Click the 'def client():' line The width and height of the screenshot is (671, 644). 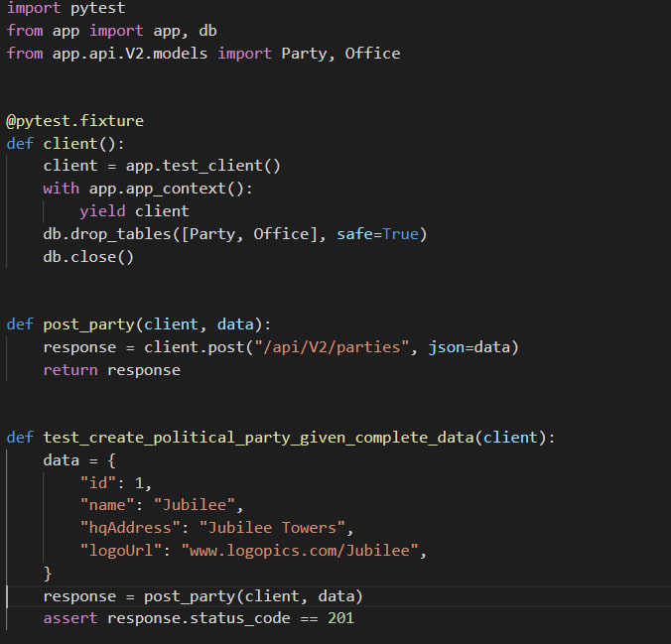(x=66, y=144)
